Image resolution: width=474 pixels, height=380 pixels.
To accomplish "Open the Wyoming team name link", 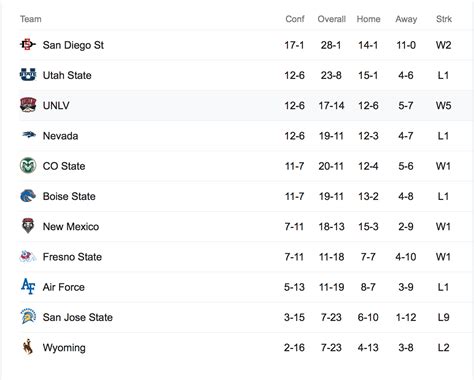I will (64, 348).
